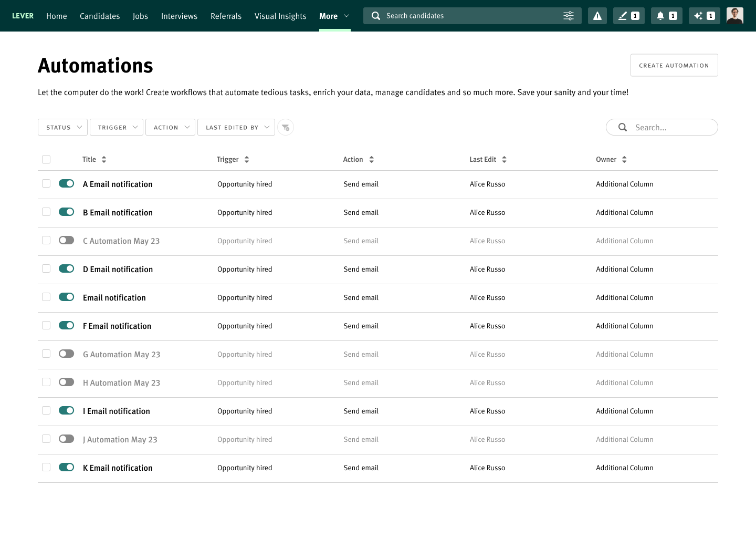Open the B Email notification automation
This screenshot has width=756, height=538.
(x=118, y=213)
